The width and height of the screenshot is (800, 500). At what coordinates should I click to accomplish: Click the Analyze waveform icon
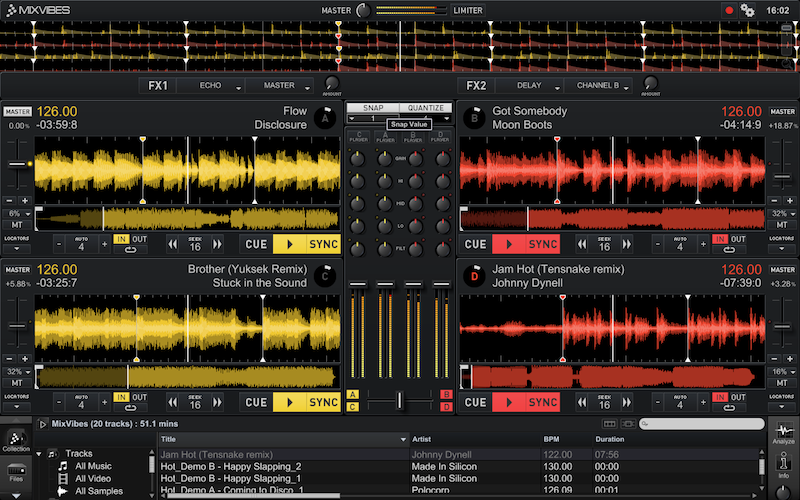coord(784,432)
